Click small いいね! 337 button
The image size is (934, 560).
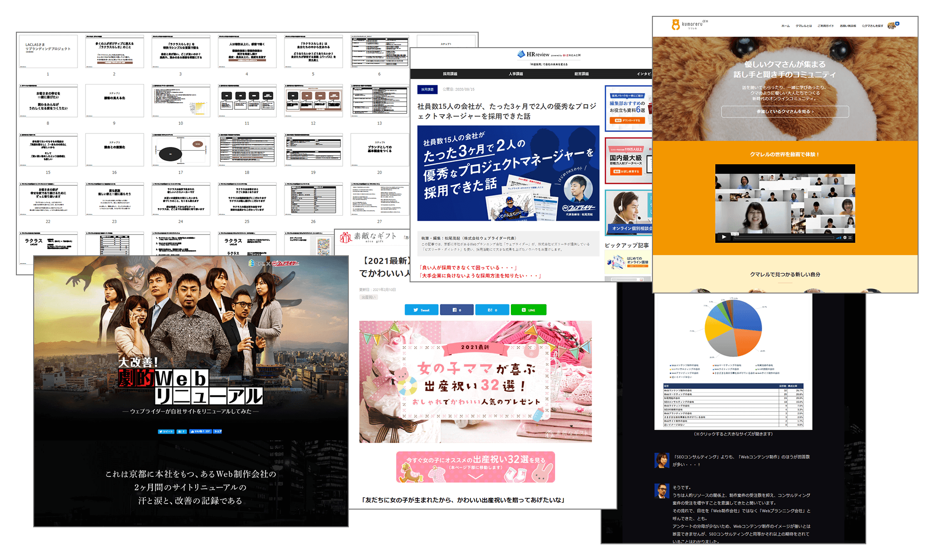200,432
